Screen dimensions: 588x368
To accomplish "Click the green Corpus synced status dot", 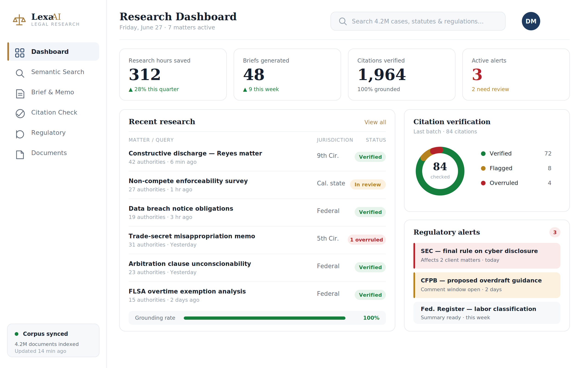I will point(17,334).
